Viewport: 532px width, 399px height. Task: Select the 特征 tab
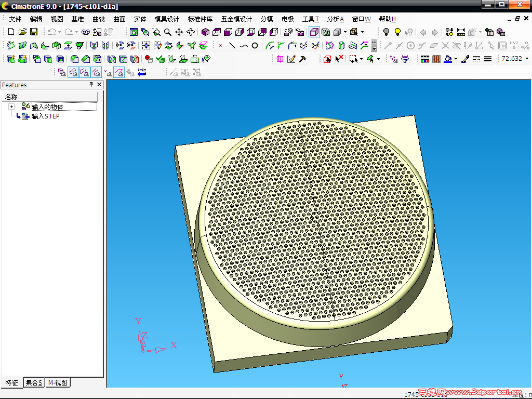click(x=12, y=383)
